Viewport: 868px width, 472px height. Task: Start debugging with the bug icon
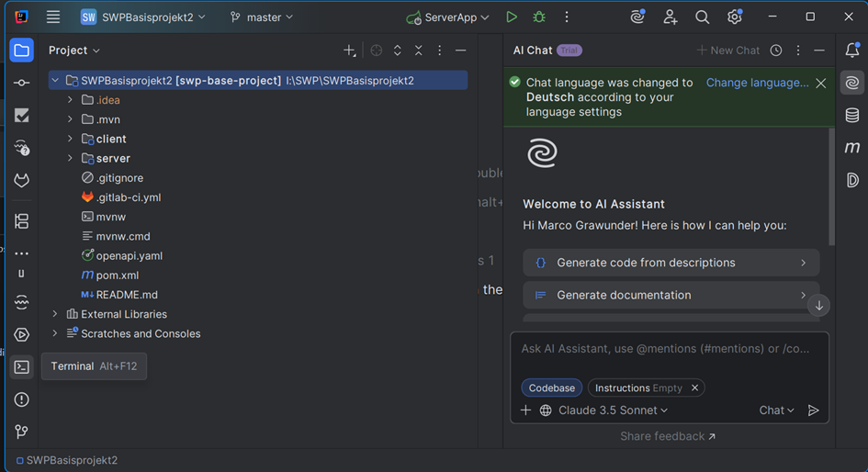539,17
